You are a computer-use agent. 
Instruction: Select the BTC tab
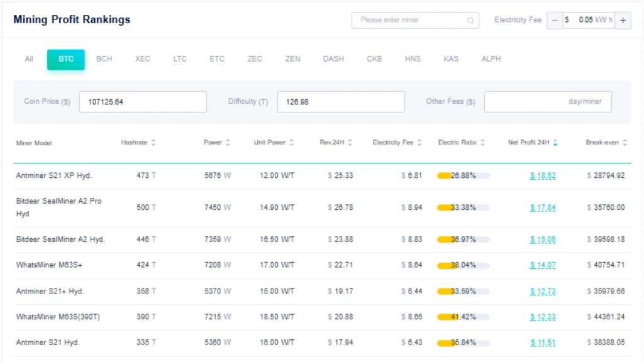[x=65, y=60]
